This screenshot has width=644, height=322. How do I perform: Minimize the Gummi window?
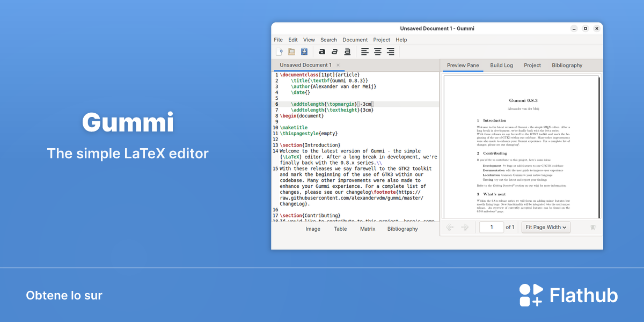pyautogui.click(x=573, y=28)
